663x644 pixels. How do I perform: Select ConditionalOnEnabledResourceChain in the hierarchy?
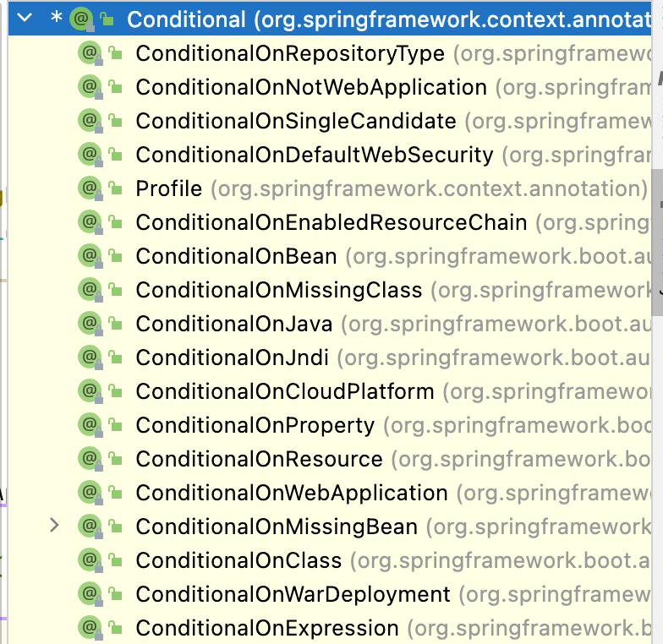[331, 222]
